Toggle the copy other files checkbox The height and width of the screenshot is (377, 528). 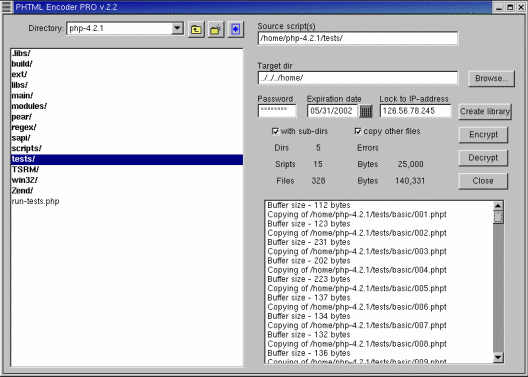click(358, 131)
